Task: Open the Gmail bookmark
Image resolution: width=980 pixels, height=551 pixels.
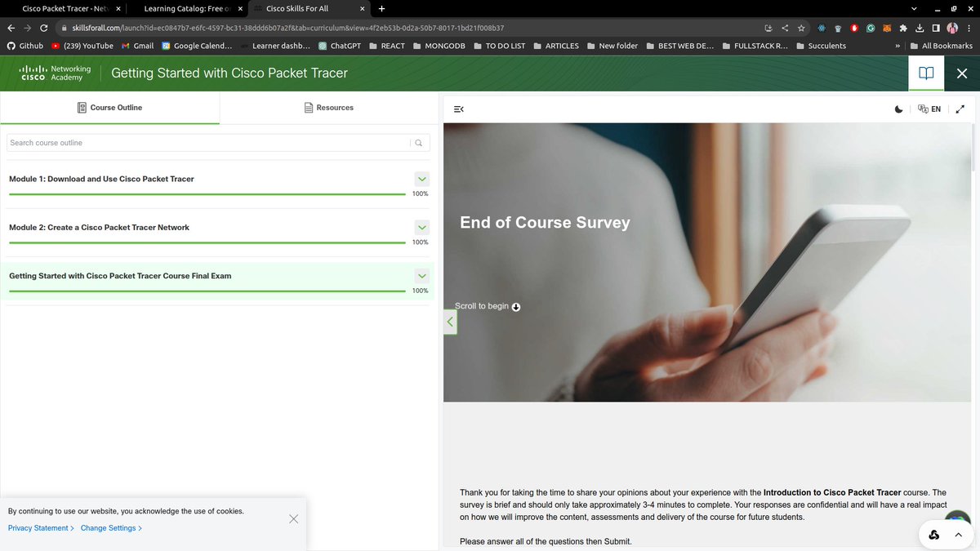Action: pos(137,46)
